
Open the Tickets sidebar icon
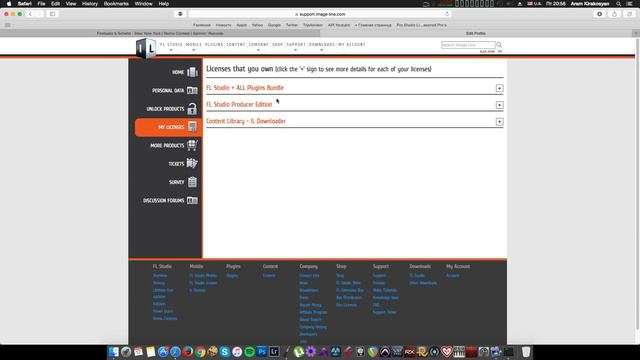192,163
